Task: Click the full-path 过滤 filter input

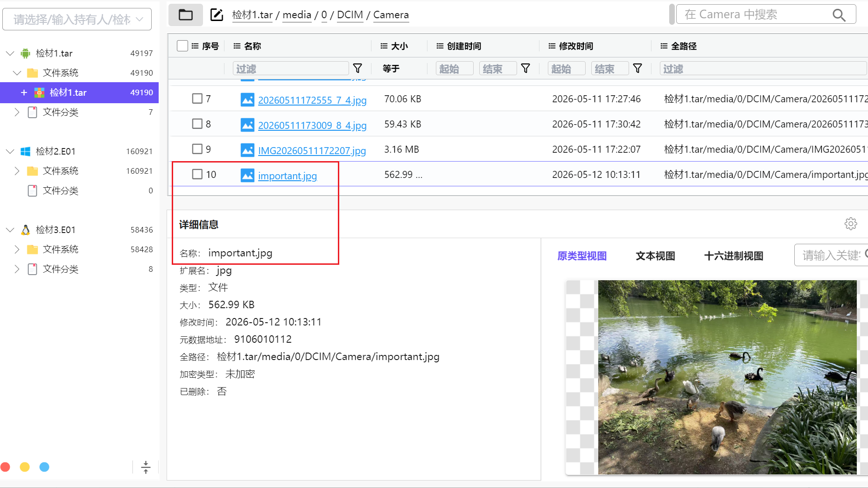Action: 763,69
